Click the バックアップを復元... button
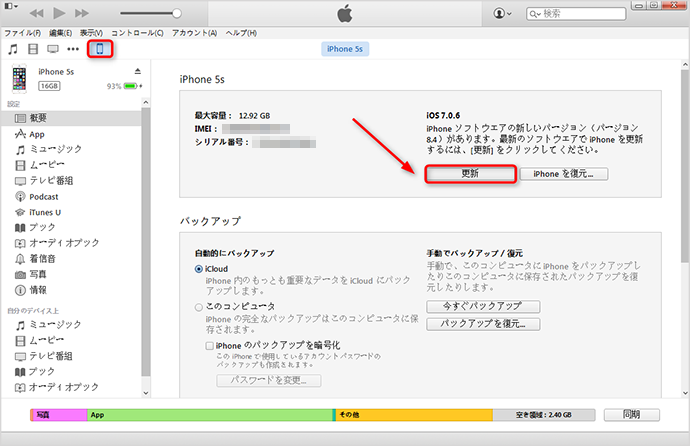 tap(483, 324)
